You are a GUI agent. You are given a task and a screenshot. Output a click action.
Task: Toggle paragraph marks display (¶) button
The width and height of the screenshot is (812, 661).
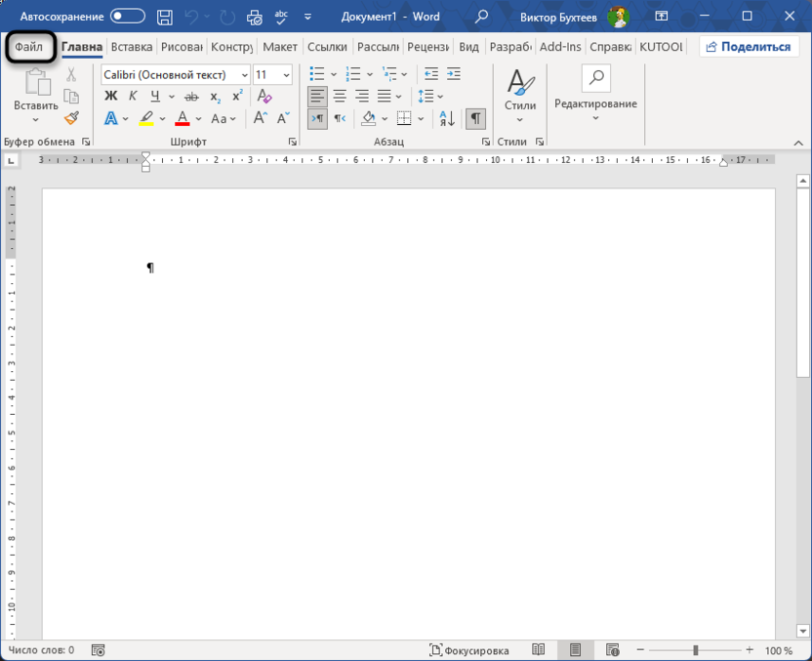click(475, 118)
